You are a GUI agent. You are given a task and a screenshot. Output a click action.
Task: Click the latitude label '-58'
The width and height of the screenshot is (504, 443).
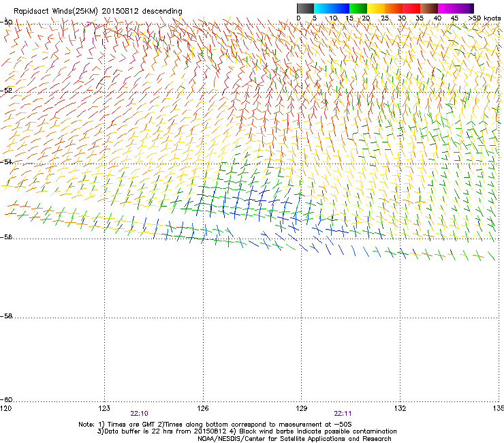pos(6,316)
